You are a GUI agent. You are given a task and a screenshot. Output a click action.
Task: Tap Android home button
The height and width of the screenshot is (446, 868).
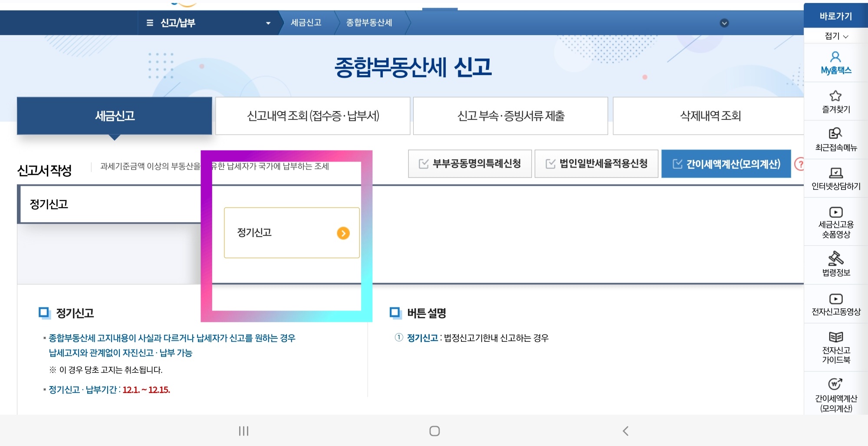point(434,431)
